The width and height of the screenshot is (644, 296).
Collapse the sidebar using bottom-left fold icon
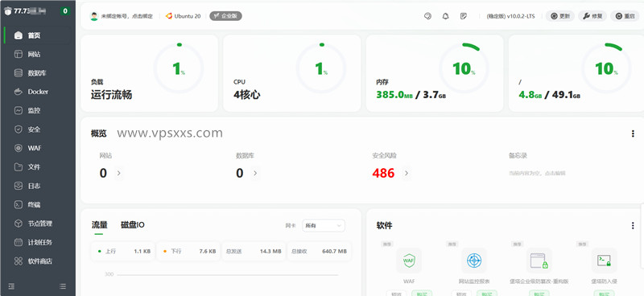tap(11, 286)
